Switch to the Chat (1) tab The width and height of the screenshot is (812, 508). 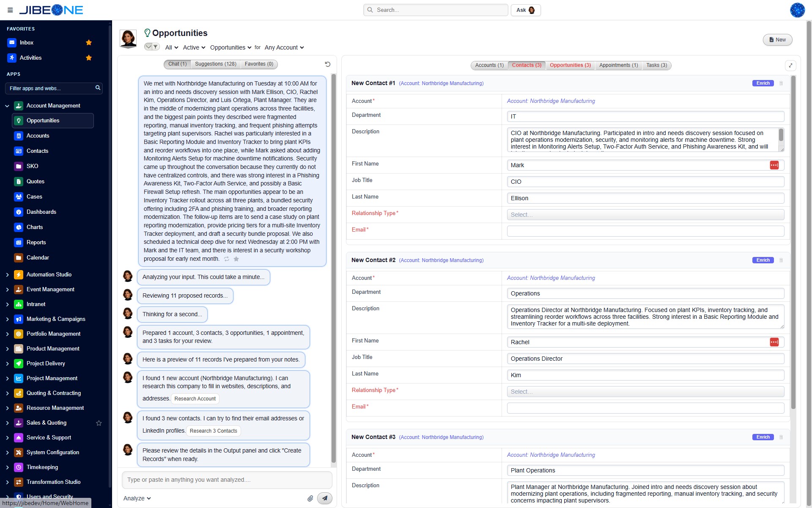(177, 64)
